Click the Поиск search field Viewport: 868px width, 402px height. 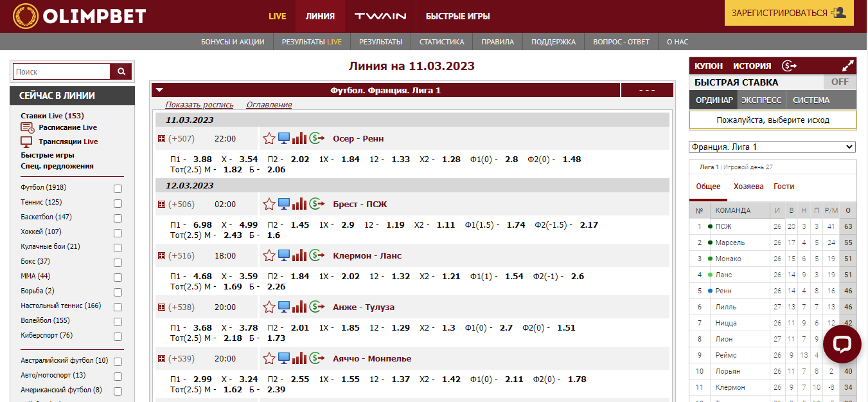click(62, 72)
